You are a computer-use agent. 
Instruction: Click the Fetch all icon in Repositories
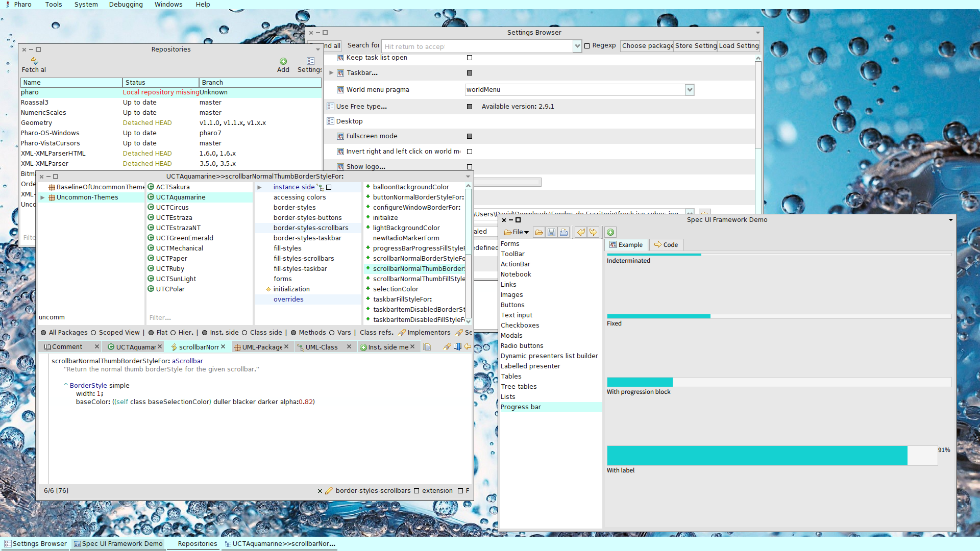[x=34, y=61]
